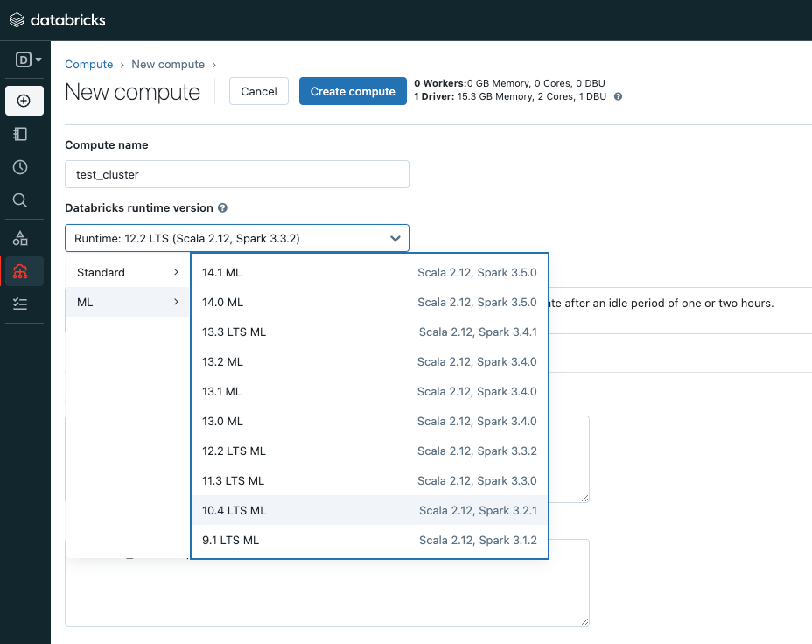Click the runtime version combo box
Image resolution: width=812 pixels, height=644 pixels.
pos(236,239)
